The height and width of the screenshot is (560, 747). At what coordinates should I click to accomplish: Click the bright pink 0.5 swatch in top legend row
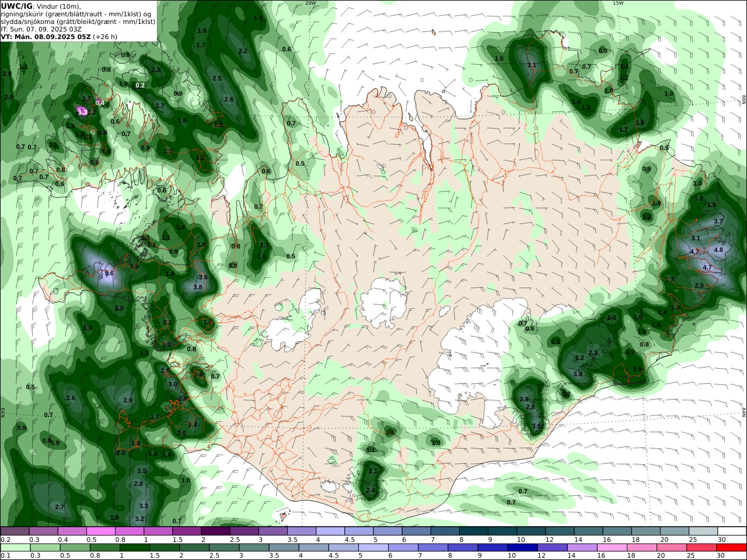coord(100,531)
